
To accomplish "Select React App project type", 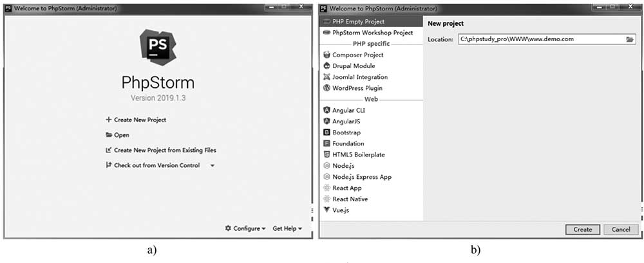I will pos(371,188).
